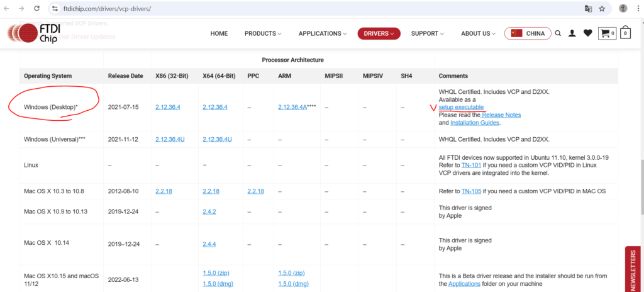Bookmark this page with star icon

click(602, 8)
